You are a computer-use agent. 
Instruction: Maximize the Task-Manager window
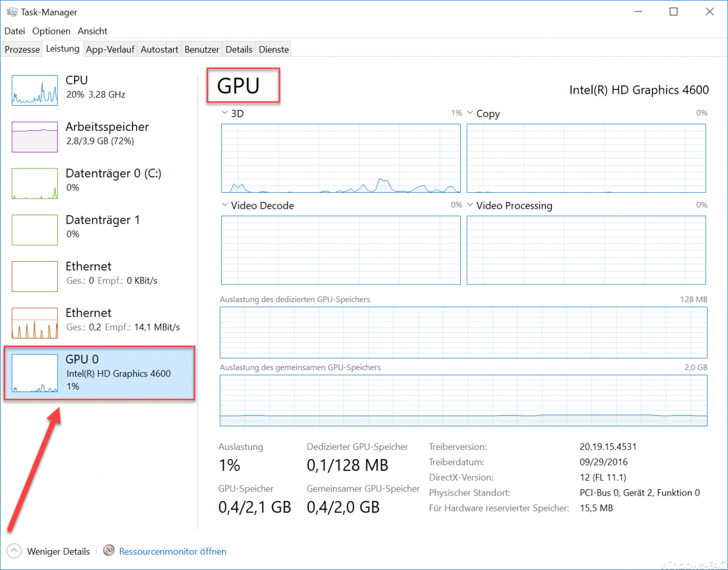point(673,11)
